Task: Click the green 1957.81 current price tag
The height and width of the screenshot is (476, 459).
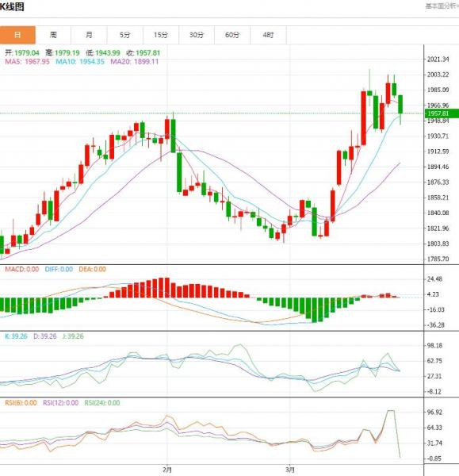Action: [442, 113]
